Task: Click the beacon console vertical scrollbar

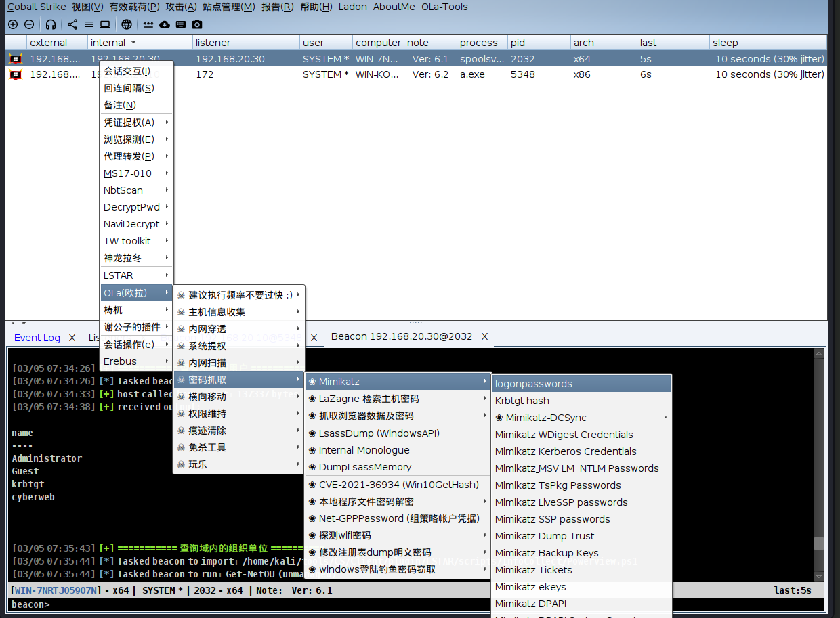Action: [820, 467]
